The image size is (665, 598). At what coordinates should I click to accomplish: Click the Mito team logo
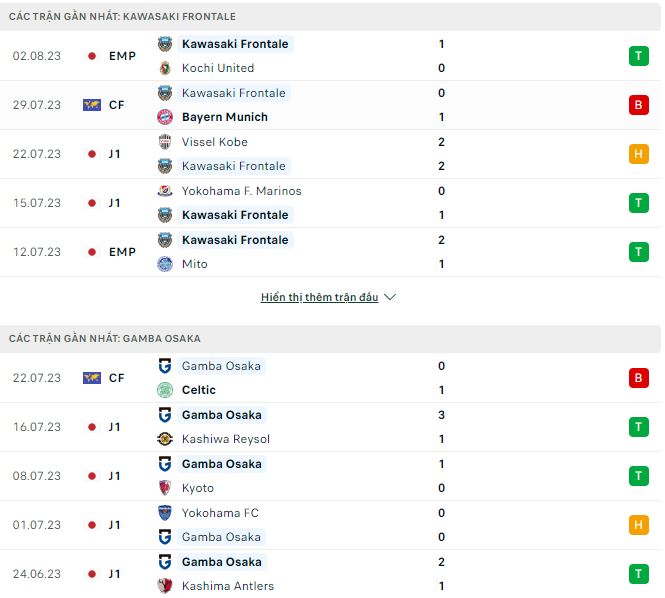click(x=165, y=264)
